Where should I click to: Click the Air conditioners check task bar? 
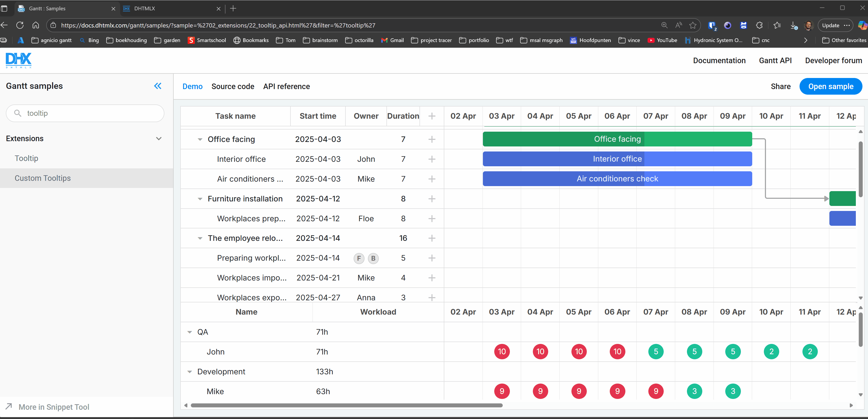point(617,179)
